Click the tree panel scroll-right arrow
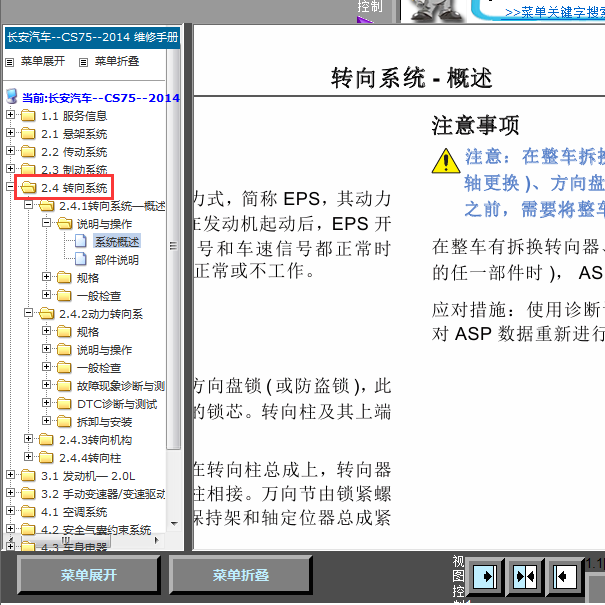Viewport: 605px width, 605px height. [x=157, y=540]
